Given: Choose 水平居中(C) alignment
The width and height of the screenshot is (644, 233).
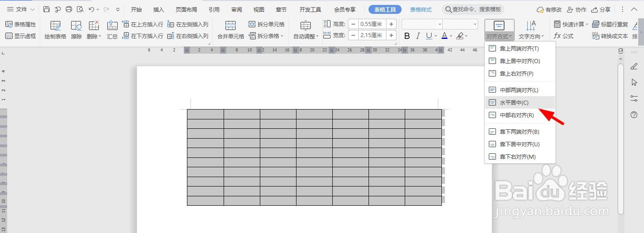Looking at the screenshot, I should click(520, 102).
